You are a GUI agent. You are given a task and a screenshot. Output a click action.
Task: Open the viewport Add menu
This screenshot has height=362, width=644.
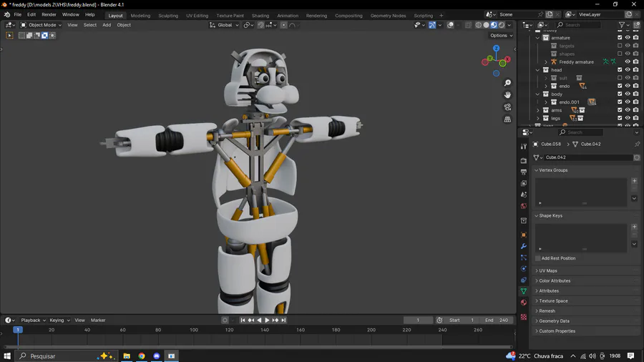pos(107,25)
